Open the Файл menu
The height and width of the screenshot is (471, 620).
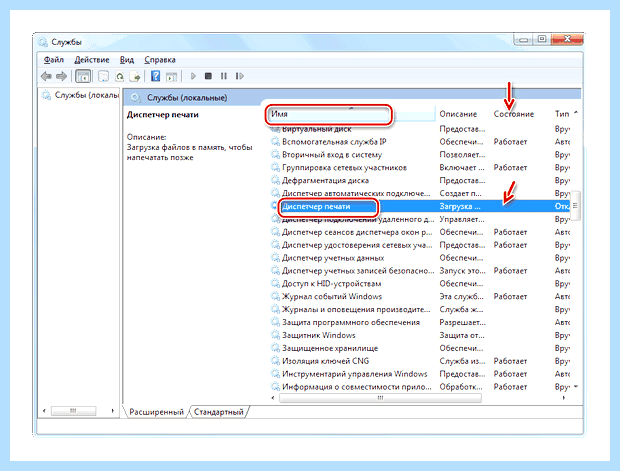tap(53, 60)
